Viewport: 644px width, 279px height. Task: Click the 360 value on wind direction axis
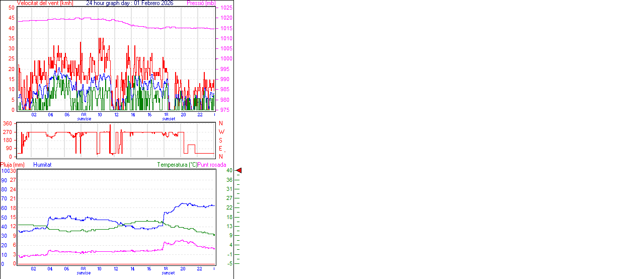pyautogui.click(x=8, y=124)
